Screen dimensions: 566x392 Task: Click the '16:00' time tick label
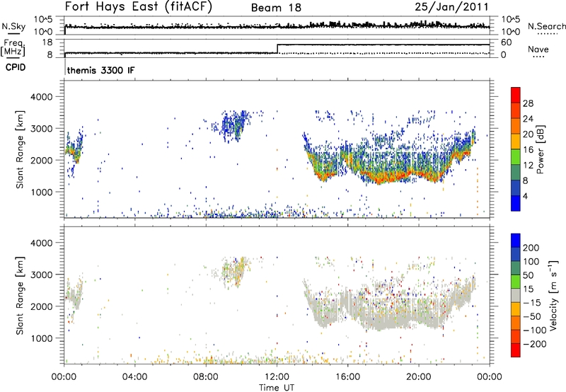(x=347, y=377)
